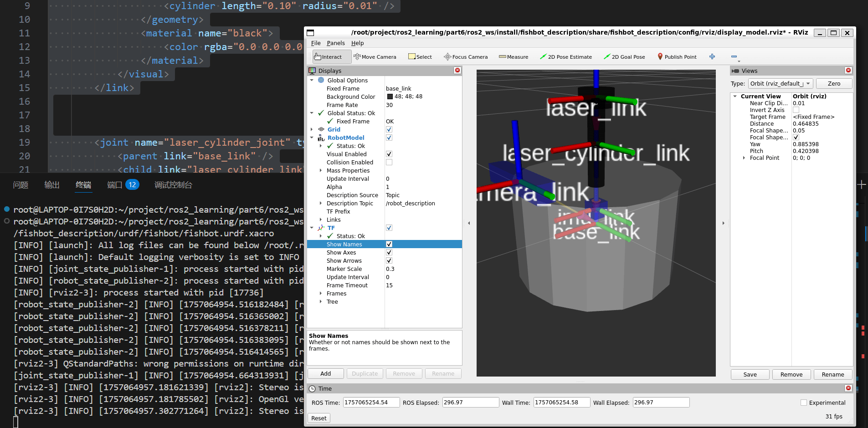Click the blue plus add-tool icon
Viewport: 868px width, 428px height.
(712, 56)
